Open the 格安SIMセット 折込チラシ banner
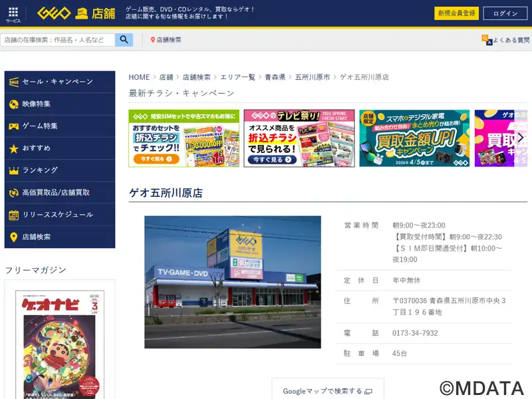The width and height of the screenshot is (532, 399). point(184,138)
